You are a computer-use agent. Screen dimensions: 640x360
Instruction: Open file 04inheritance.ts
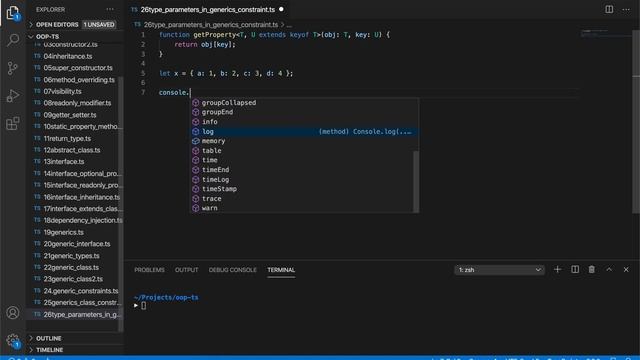coord(68,56)
